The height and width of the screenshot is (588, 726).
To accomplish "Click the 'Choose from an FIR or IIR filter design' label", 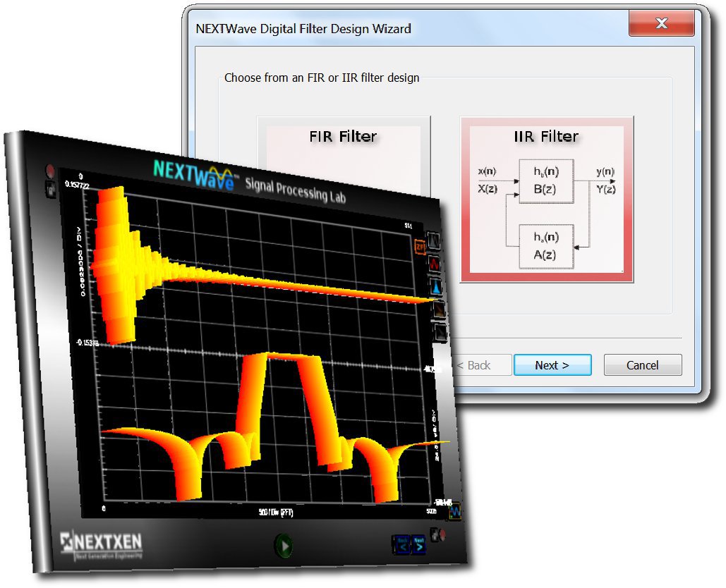I will (x=322, y=78).
